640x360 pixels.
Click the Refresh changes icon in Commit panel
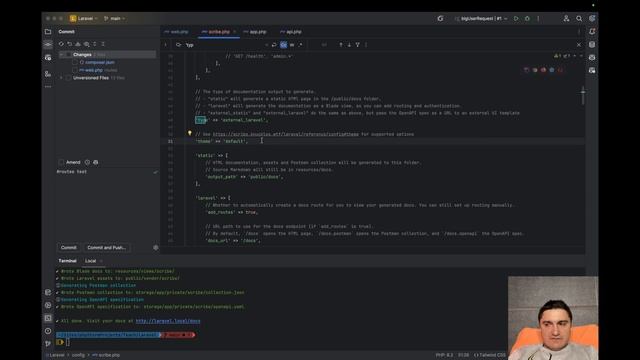[x=61, y=44]
